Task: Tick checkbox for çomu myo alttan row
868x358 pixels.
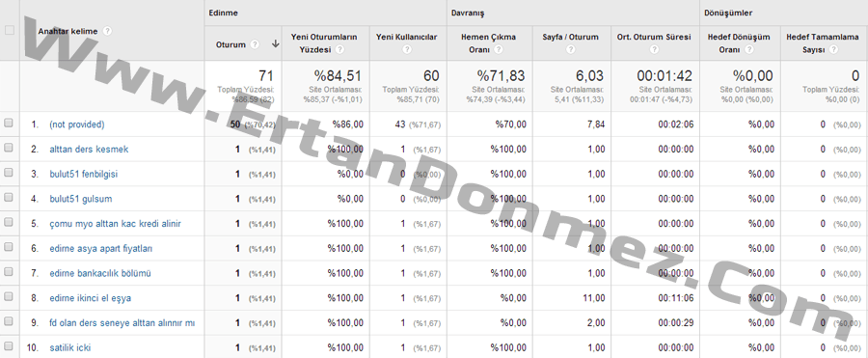Action: click(x=9, y=222)
